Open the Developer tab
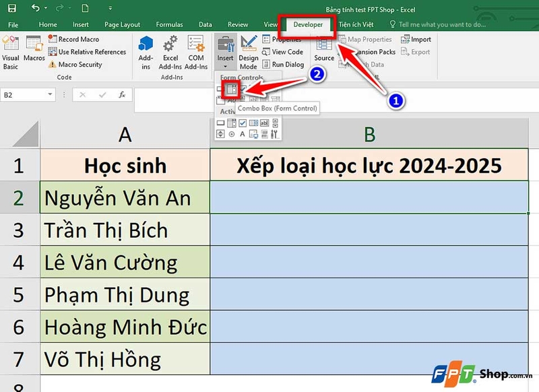The height and width of the screenshot is (392, 539). click(x=308, y=24)
